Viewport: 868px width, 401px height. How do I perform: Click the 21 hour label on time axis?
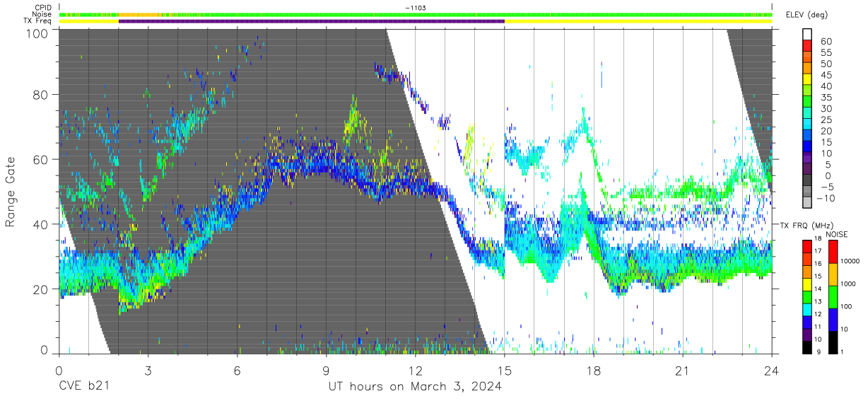[682, 370]
